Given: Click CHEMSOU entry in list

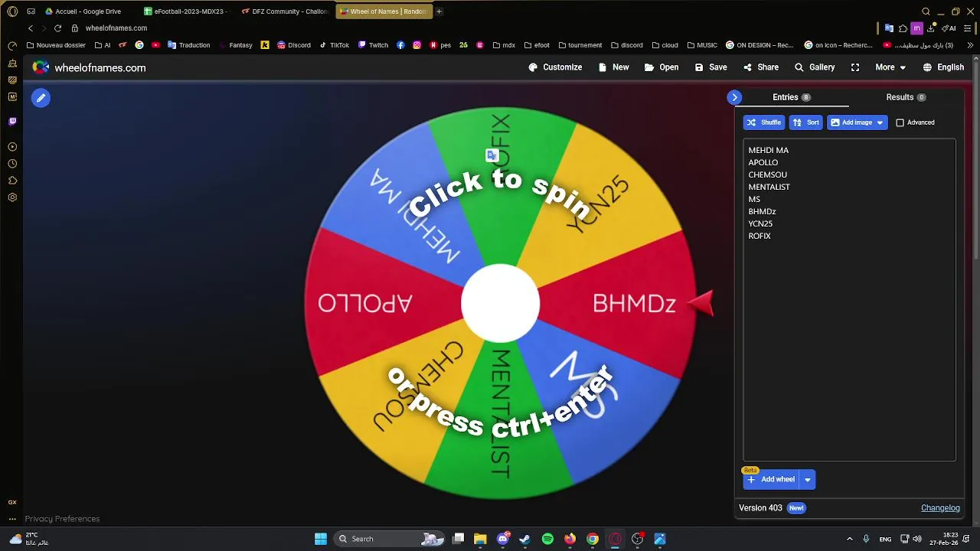Looking at the screenshot, I should 767,174.
